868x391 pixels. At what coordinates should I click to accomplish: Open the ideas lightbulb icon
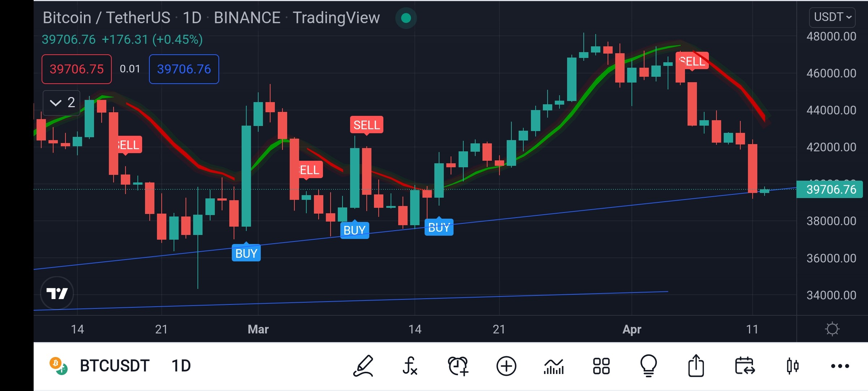[649, 366]
